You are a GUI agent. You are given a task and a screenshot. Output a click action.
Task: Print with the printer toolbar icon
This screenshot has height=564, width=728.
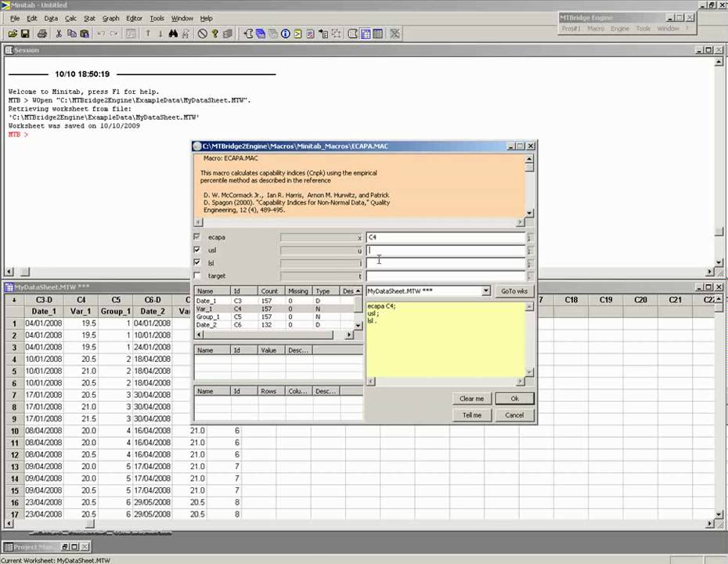[42, 34]
